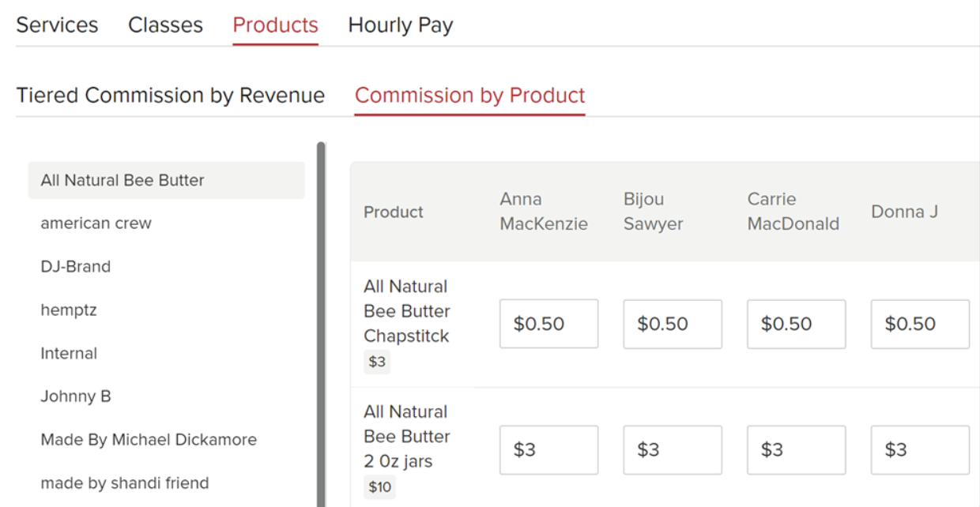Edit Anna MacKenzie's Chapstitck commission field
Image resolution: width=980 pixels, height=507 pixels.
click(x=548, y=324)
